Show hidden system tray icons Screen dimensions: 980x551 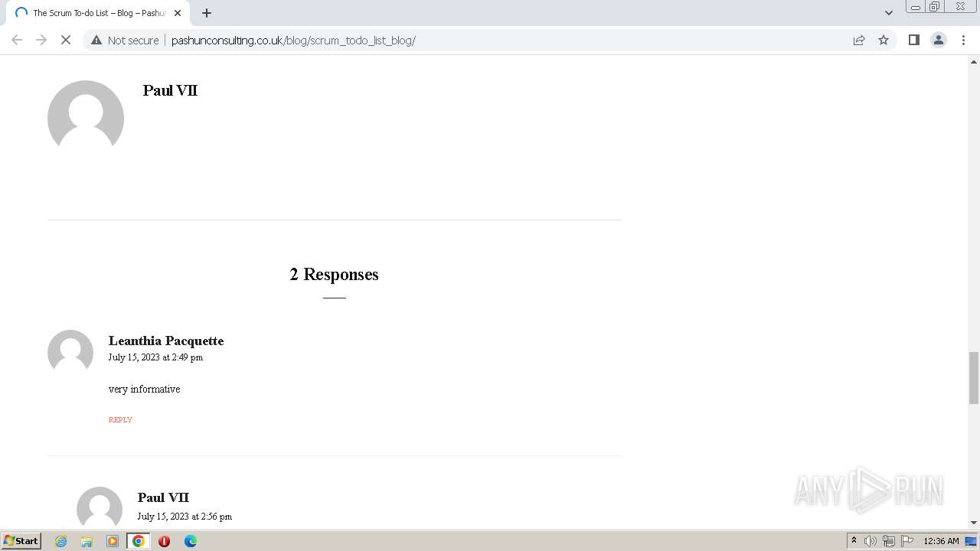click(854, 541)
